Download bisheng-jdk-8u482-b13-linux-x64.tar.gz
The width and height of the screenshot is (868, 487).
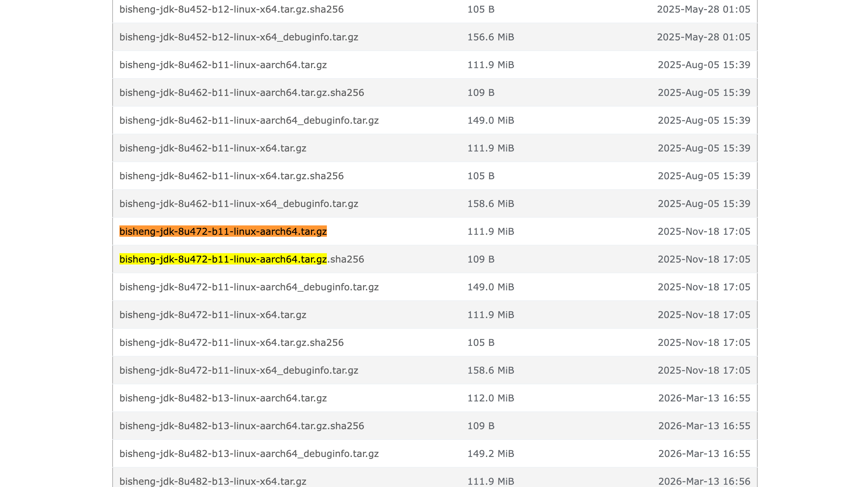pos(213,481)
